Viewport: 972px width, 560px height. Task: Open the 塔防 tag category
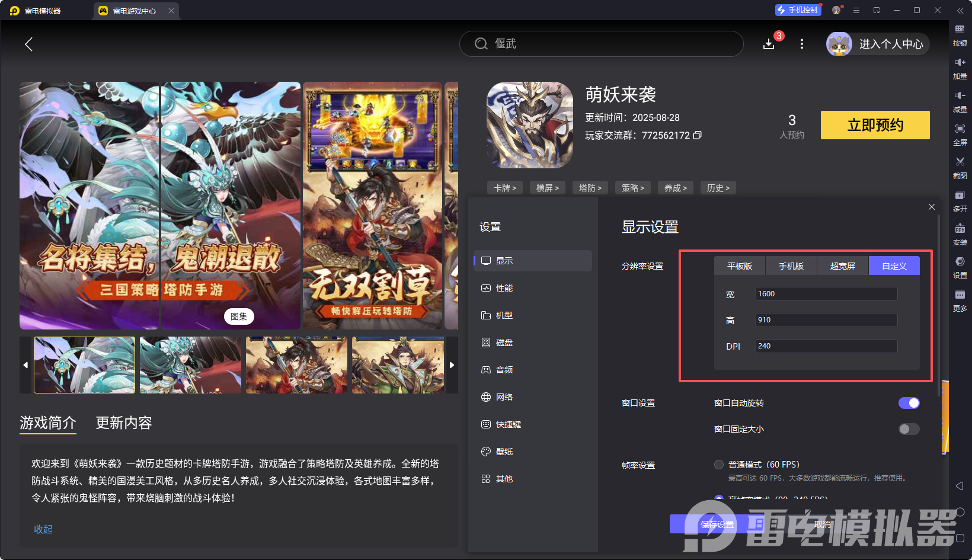tap(590, 188)
